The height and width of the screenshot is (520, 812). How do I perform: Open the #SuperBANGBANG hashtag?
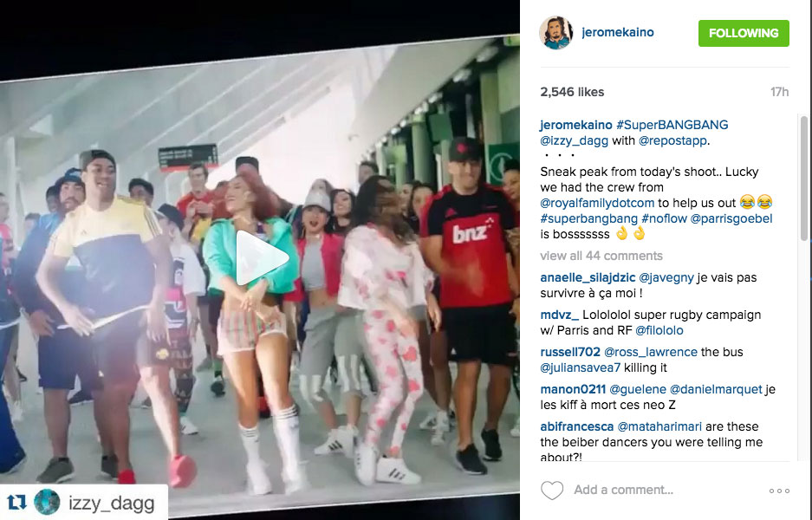[x=672, y=125]
